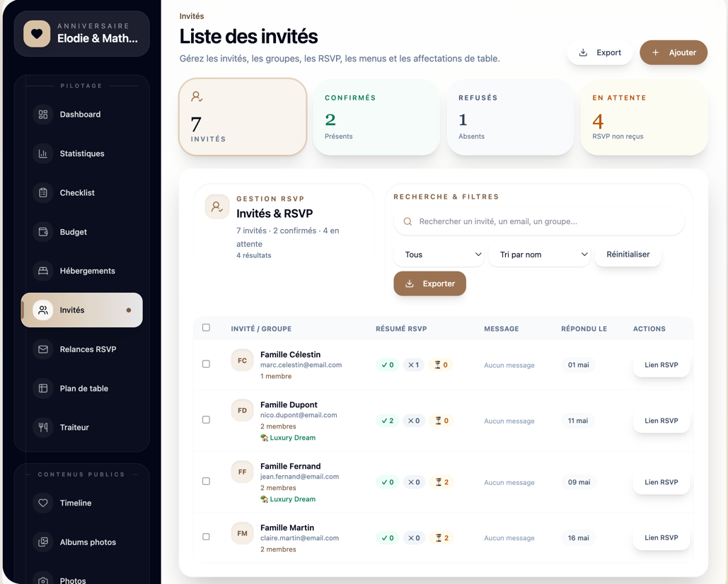Open Checklist clipboard icon
Screen dimensions: 728x584
[x=43, y=192]
